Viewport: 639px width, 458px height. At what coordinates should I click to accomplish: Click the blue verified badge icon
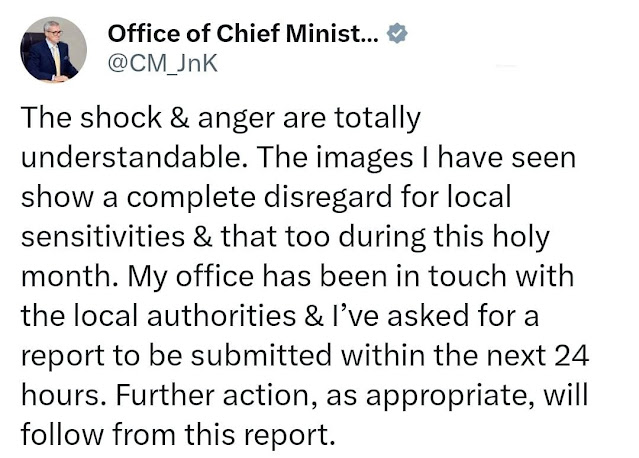tap(397, 33)
